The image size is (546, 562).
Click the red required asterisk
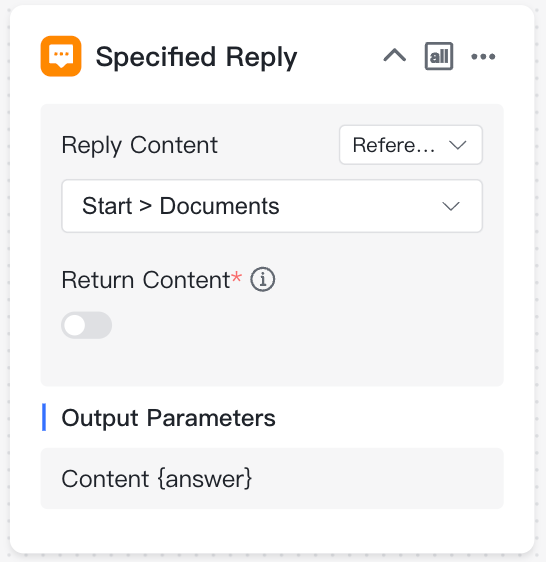(x=236, y=277)
